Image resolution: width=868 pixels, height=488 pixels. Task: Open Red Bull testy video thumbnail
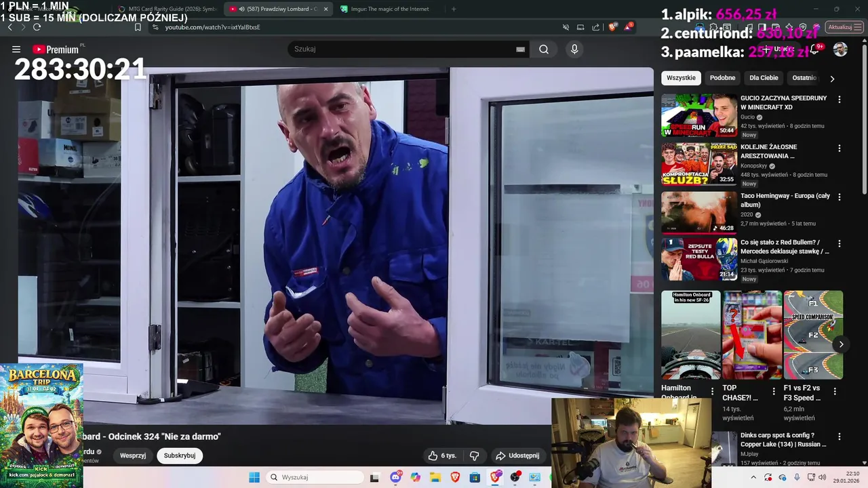(x=699, y=260)
